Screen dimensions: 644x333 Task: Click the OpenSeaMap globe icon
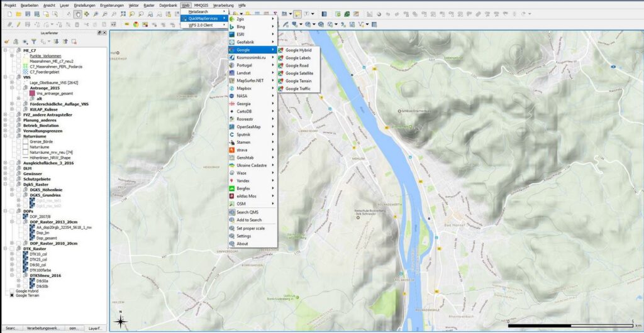click(233, 127)
